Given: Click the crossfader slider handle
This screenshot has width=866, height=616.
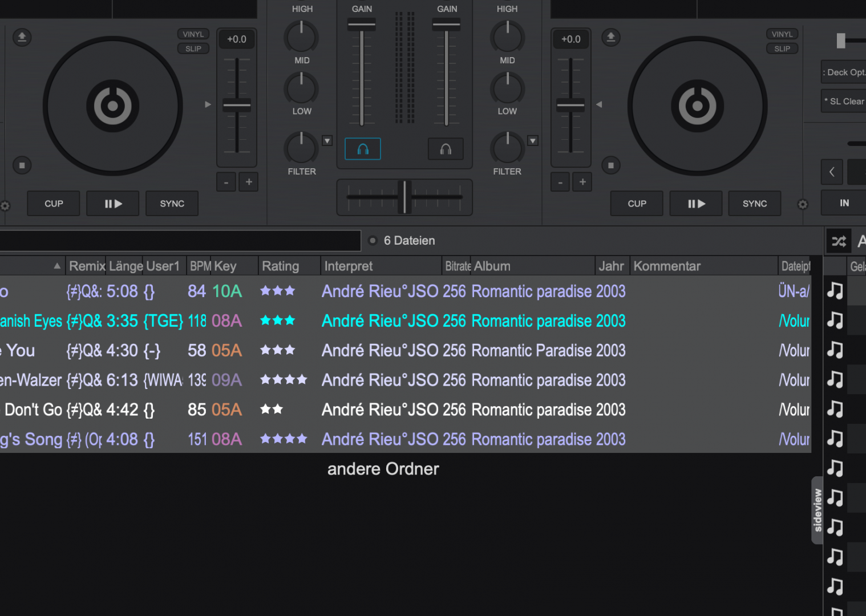Looking at the screenshot, I should (x=404, y=197).
